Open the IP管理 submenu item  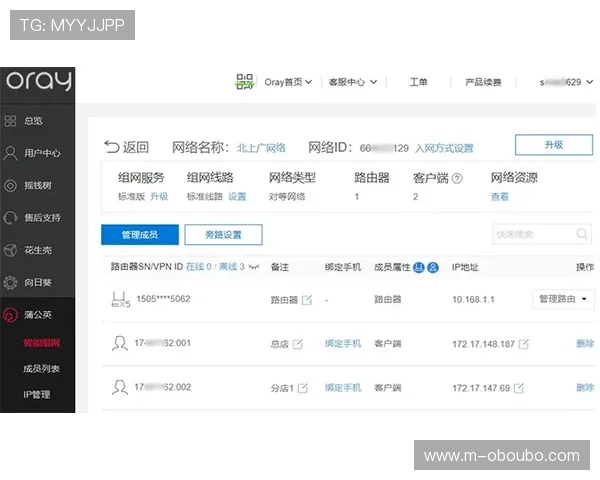click(x=37, y=394)
